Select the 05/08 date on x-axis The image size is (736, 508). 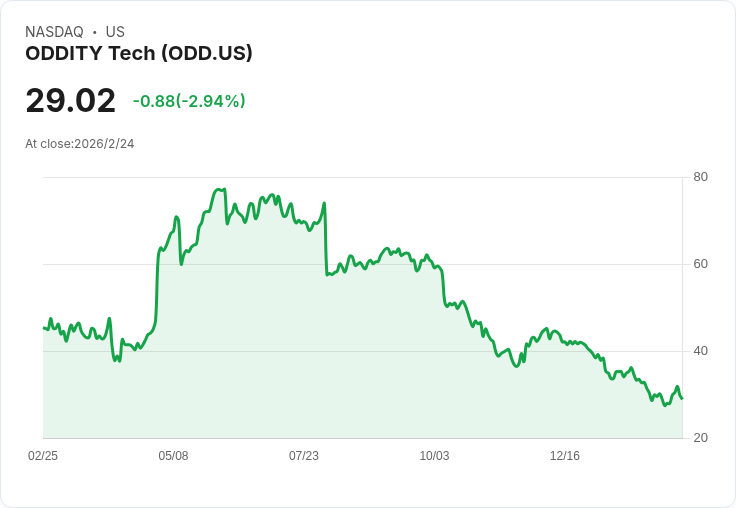coord(173,456)
